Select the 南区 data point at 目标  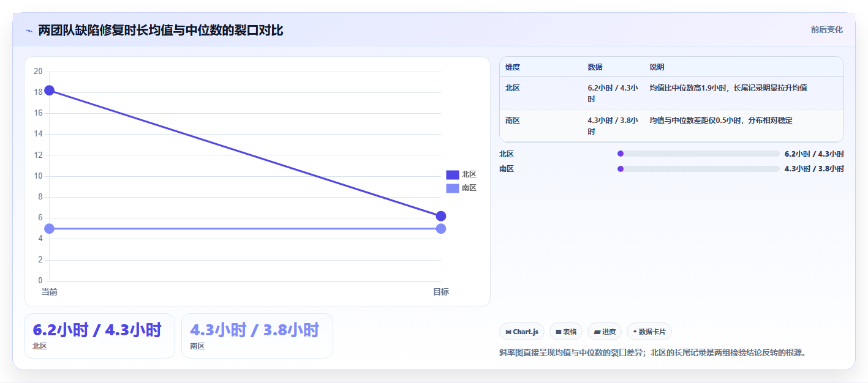(441, 229)
